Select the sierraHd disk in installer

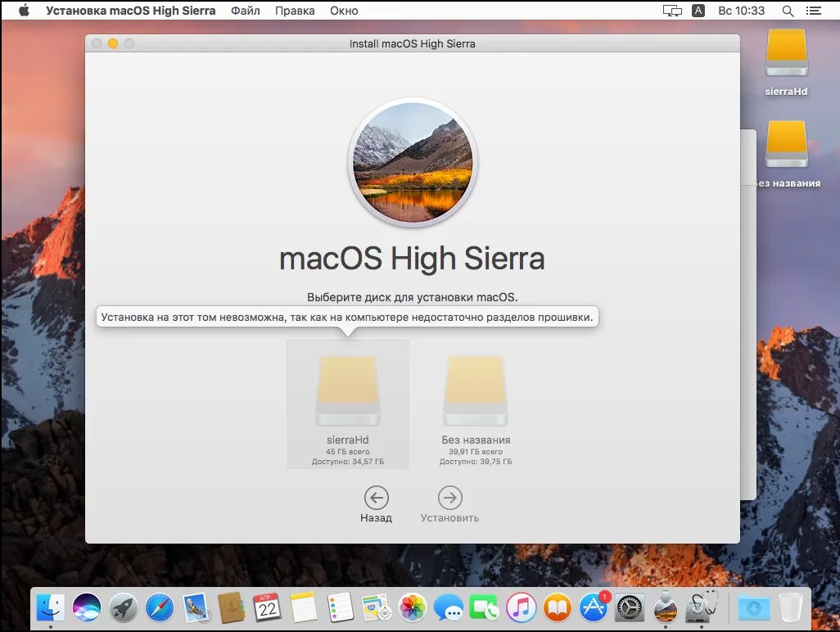click(348, 404)
